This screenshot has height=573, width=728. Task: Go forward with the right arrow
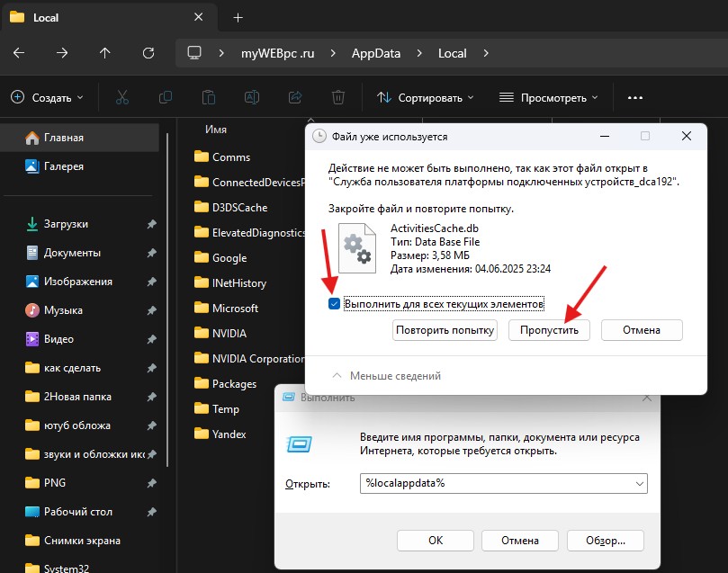tap(62, 53)
